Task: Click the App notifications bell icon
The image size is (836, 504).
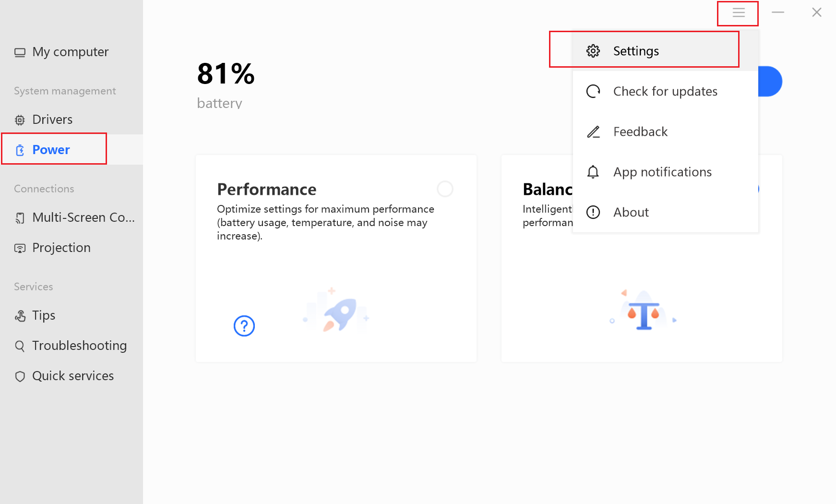Action: [593, 172]
